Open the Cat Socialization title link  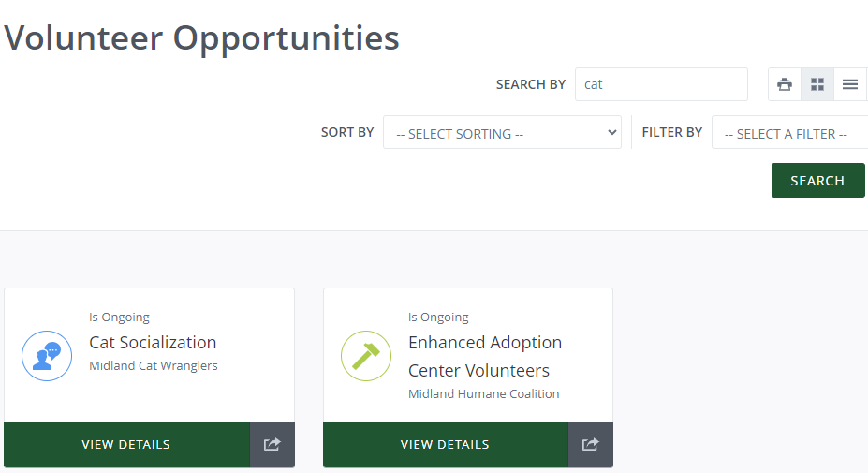point(153,343)
